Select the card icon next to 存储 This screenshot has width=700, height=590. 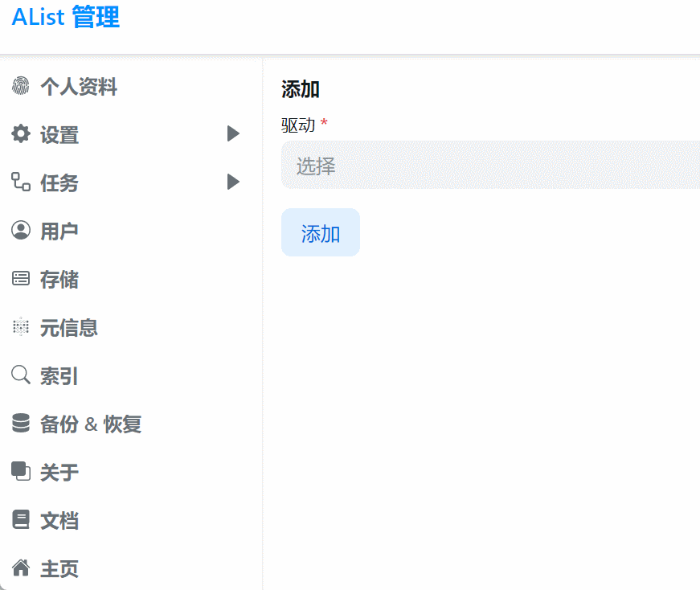click(x=19, y=279)
